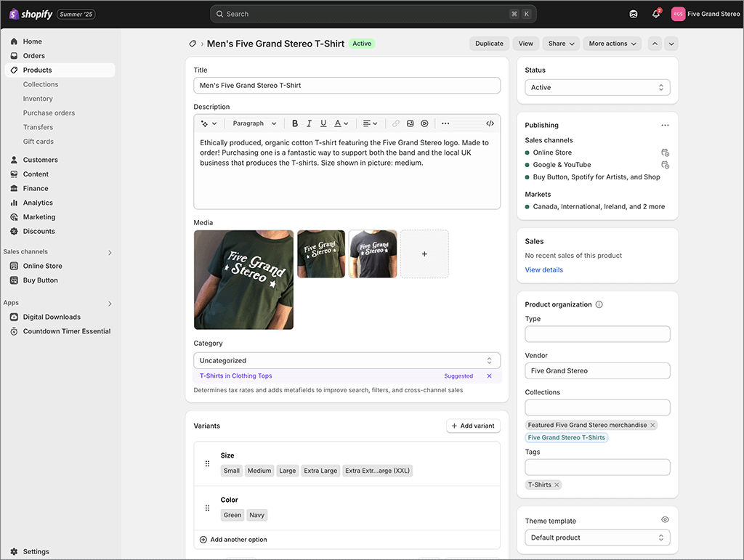Toggle underline formatting
This screenshot has height=560, width=744.
(x=323, y=123)
